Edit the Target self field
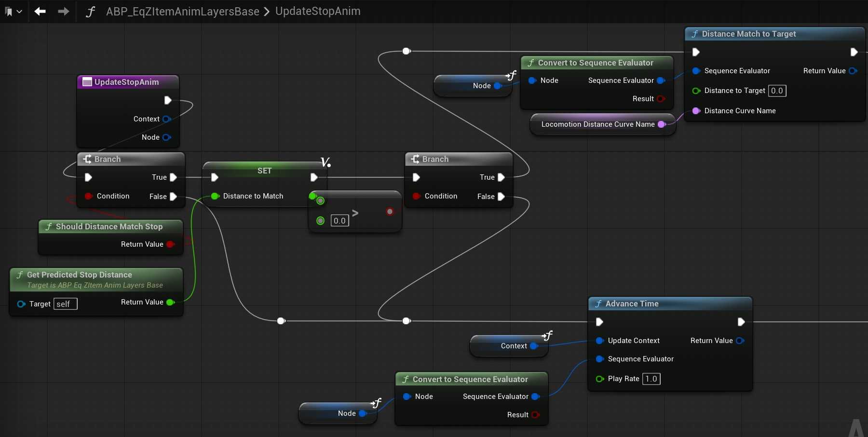The height and width of the screenshot is (437, 868). pyautogui.click(x=65, y=304)
